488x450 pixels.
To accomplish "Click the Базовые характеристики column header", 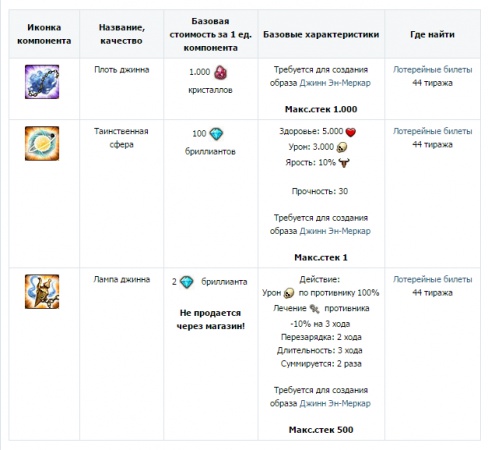I will [x=321, y=34].
